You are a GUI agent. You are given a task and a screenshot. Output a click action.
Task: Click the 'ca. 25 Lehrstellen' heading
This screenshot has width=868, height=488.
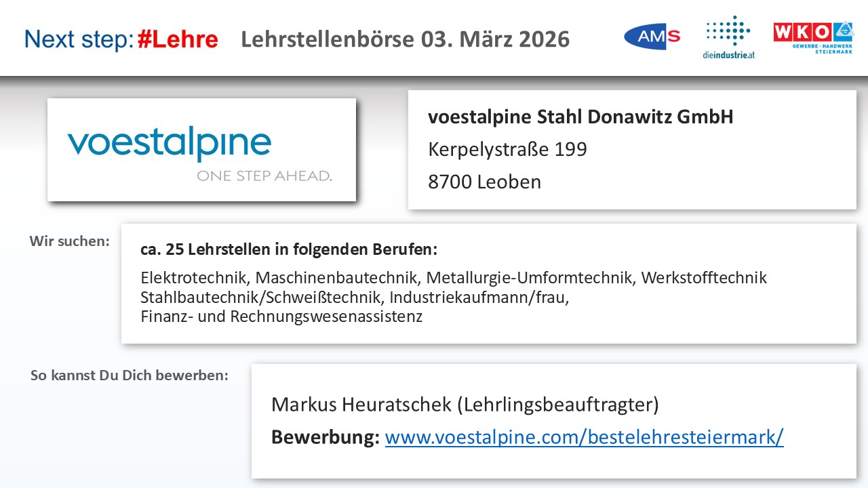(x=289, y=249)
